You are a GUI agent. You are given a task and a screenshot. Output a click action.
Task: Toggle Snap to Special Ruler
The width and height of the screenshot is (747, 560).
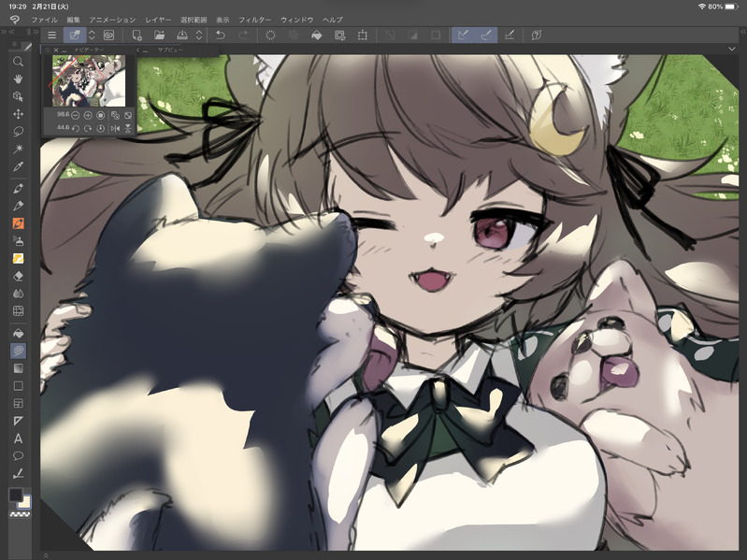(486, 35)
